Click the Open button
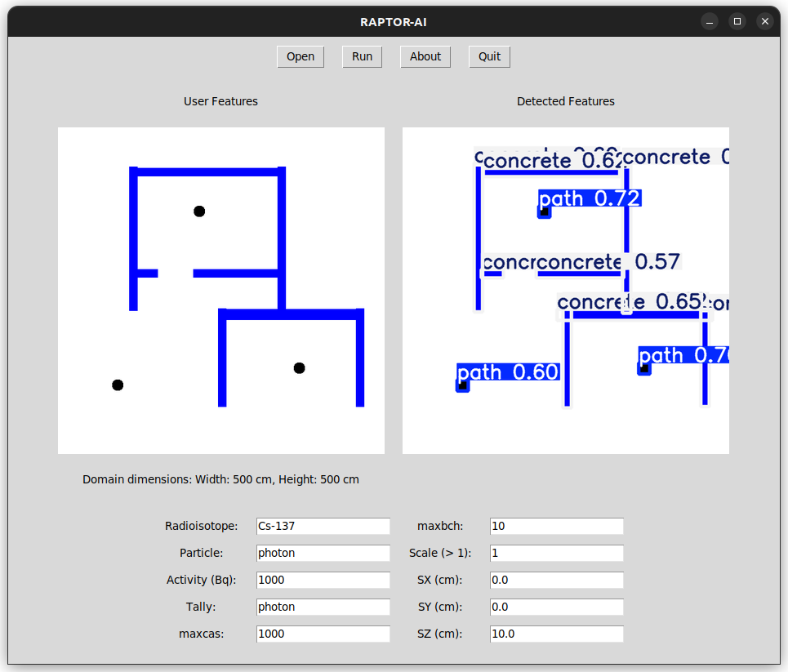This screenshot has width=788, height=672. point(301,56)
